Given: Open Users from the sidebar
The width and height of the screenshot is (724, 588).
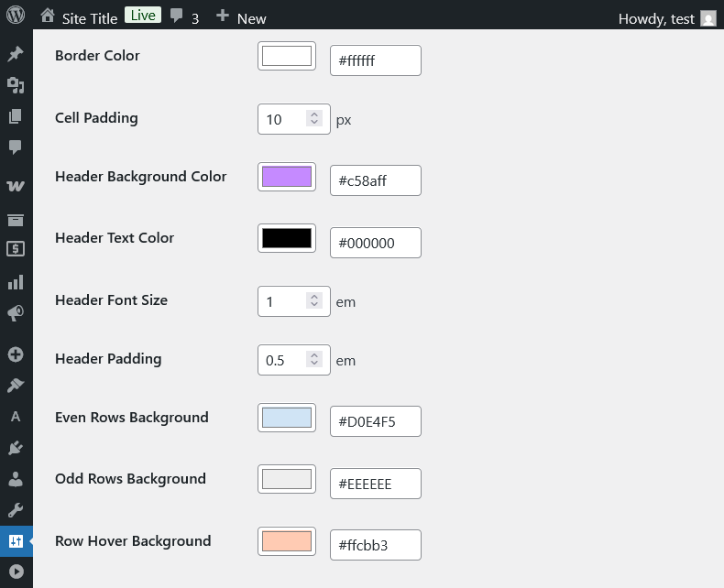Looking at the screenshot, I should (16, 479).
